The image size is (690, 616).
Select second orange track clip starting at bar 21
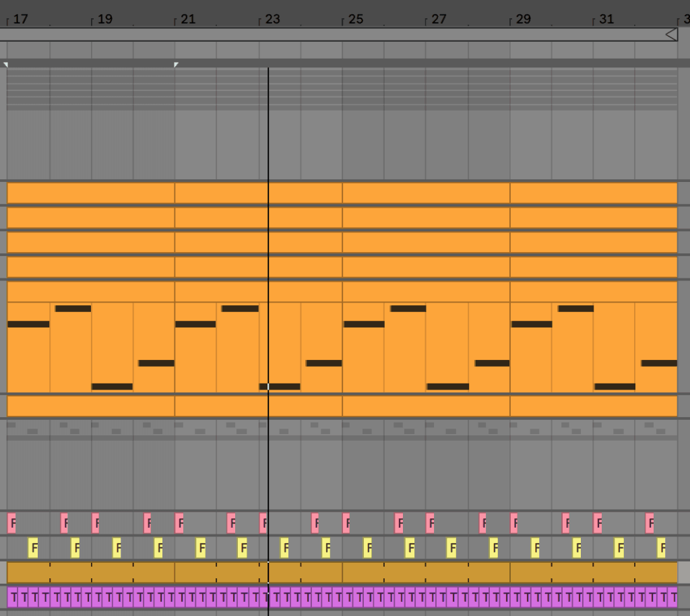click(258, 218)
